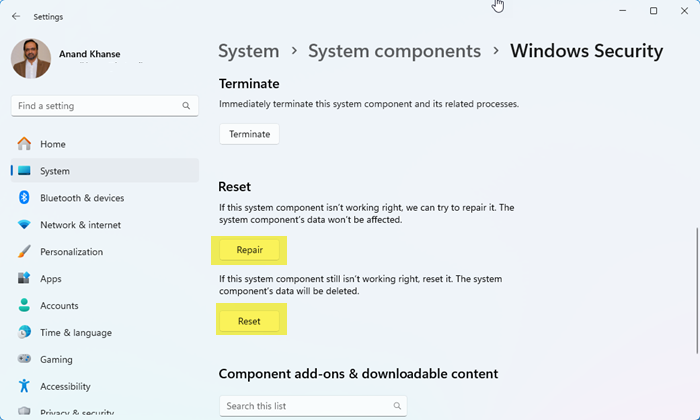The height and width of the screenshot is (420, 700).
Task: Click search magnifier in Find a setting
Action: pos(186,106)
